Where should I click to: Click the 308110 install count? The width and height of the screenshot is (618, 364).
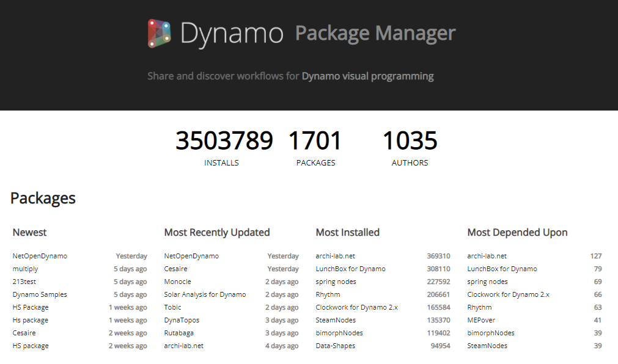point(439,269)
